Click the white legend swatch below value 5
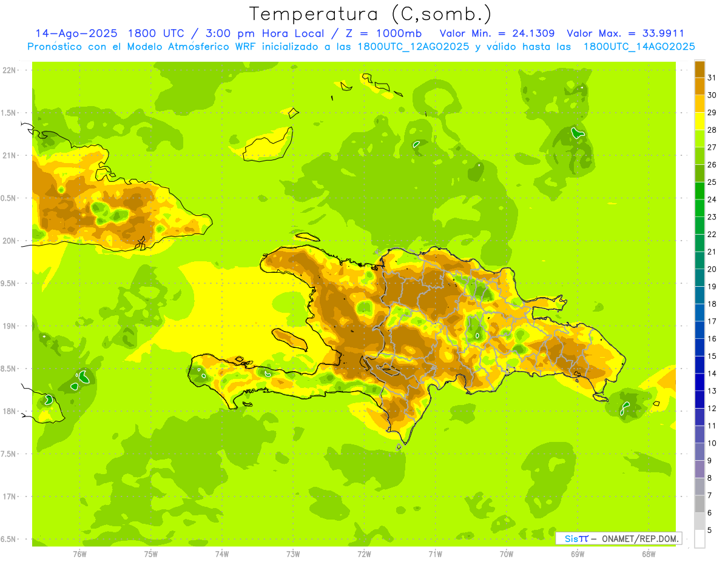 point(699,538)
